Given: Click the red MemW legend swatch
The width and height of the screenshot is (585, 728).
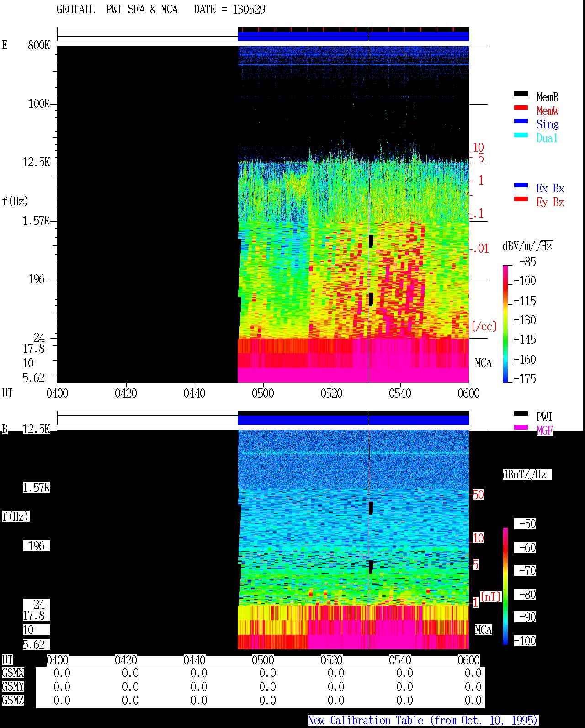Looking at the screenshot, I should [x=521, y=107].
